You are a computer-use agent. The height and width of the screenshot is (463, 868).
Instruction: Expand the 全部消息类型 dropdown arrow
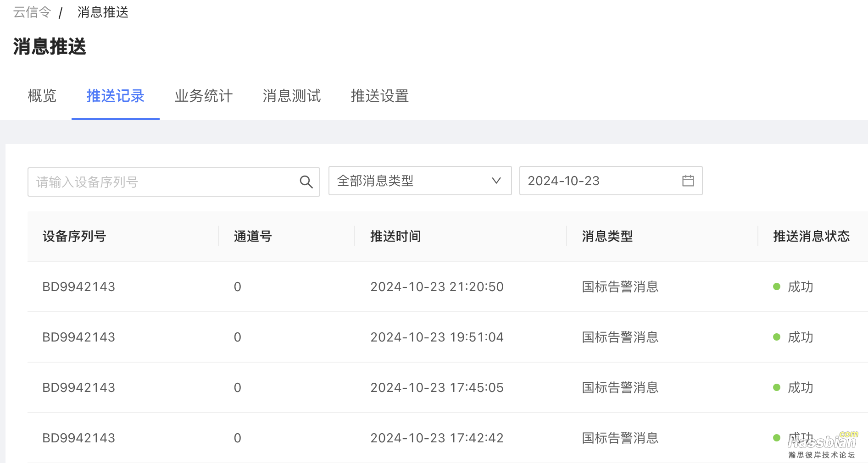coord(496,181)
